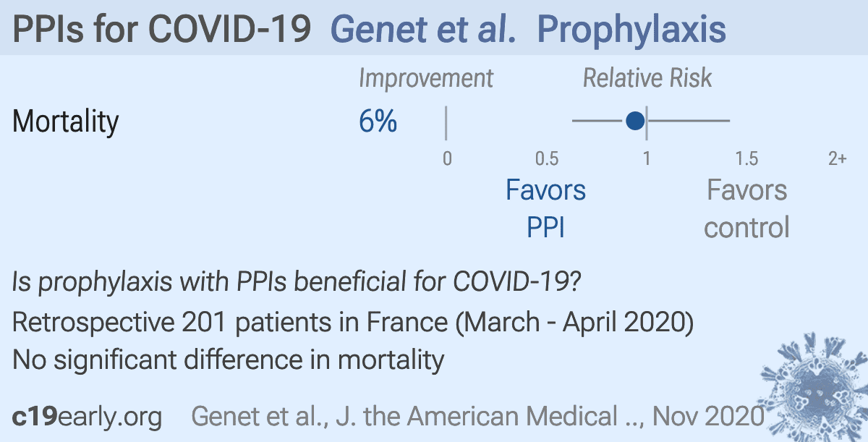Select the Mortality outcome row label
Viewport: 868px width, 442px height.
point(66,122)
